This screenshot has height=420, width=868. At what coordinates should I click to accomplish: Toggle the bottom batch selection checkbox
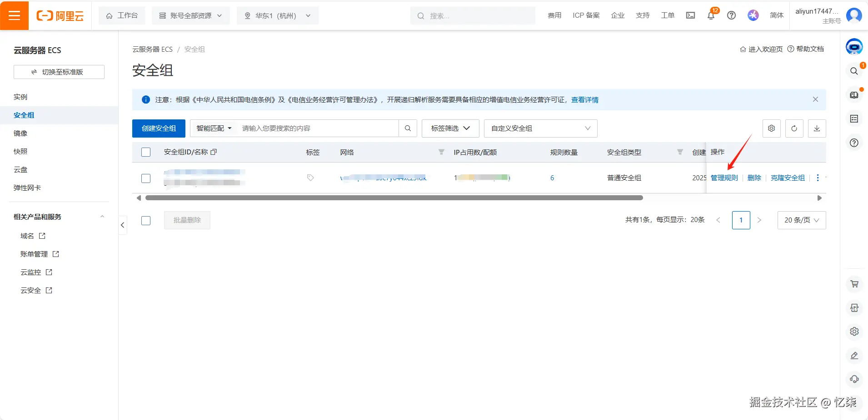tap(146, 220)
